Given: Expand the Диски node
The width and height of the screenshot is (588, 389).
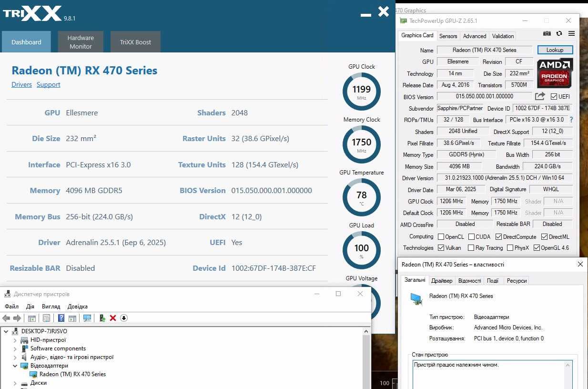Looking at the screenshot, I should click(15, 383).
